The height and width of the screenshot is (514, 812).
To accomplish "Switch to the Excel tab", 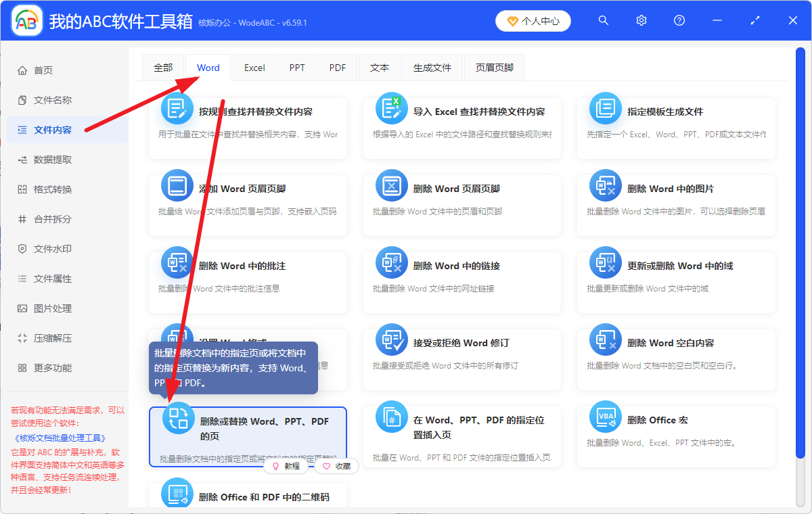I will (254, 67).
